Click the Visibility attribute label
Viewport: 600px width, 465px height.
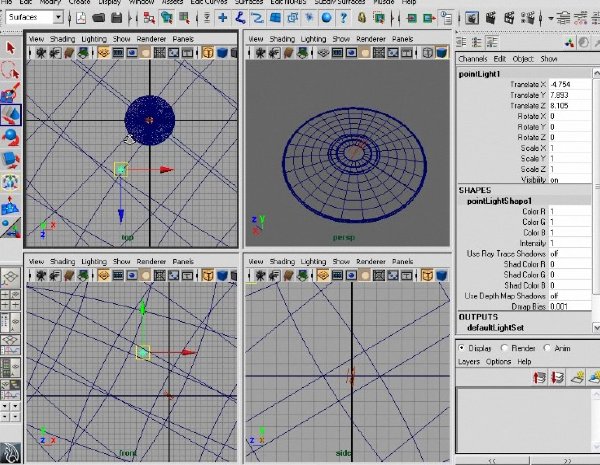pos(533,180)
